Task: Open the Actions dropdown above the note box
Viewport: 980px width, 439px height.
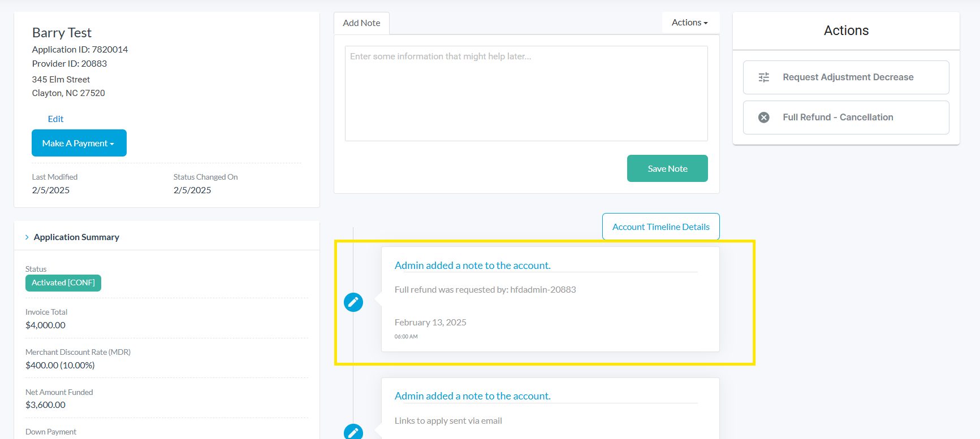Action: coord(690,23)
